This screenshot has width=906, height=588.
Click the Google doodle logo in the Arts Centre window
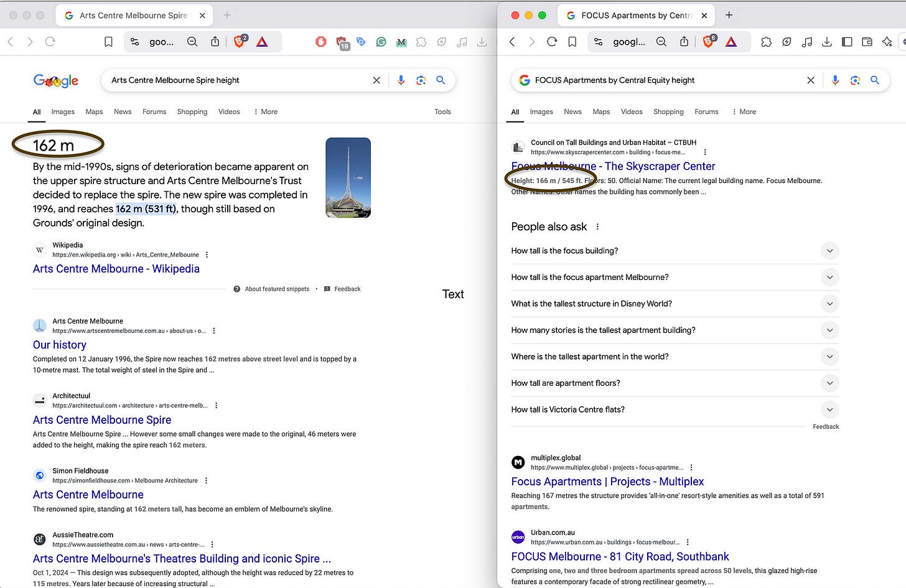point(56,80)
